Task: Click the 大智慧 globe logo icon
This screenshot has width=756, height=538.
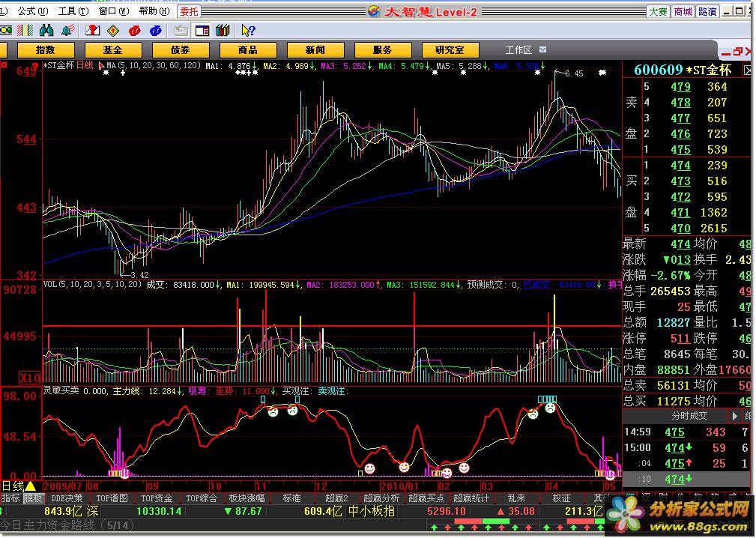Action: coord(374,10)
